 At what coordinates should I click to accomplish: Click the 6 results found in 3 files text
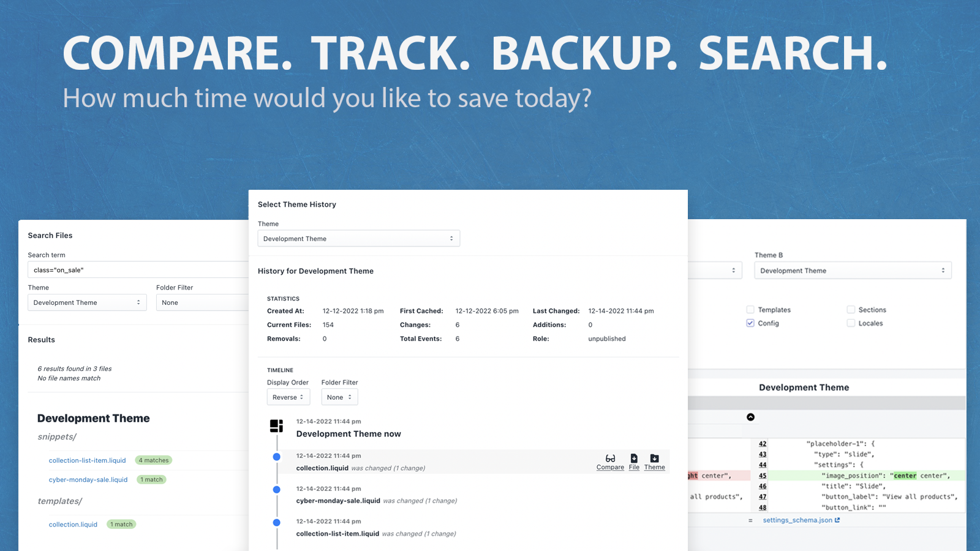pos(75,369)
